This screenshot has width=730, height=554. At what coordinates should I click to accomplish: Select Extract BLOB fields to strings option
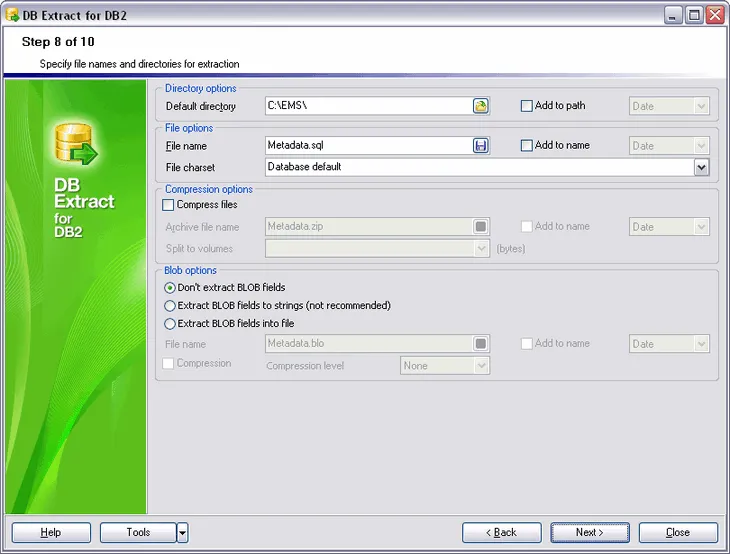pos(169,306)
